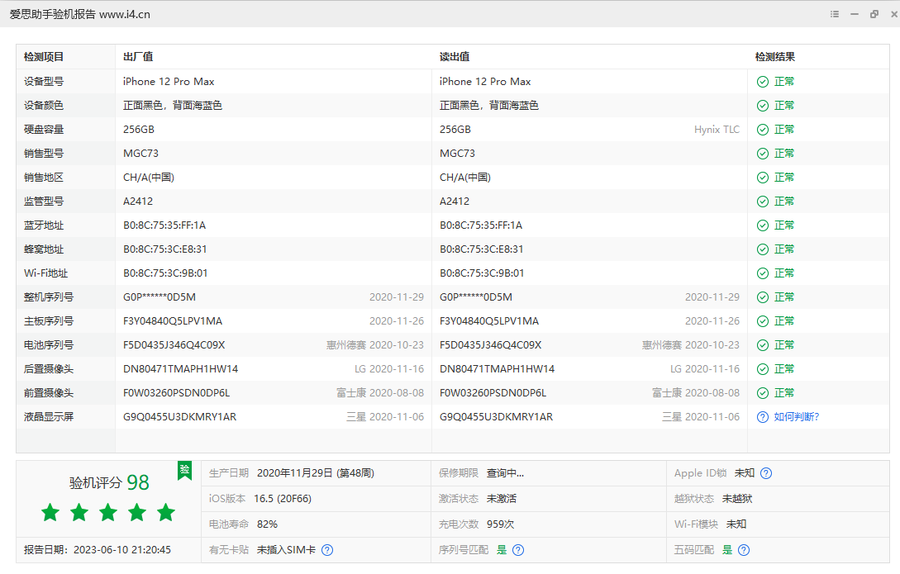This screenshot has height=574, width=900.
Task: Click the 读出值 column header
Action: click(455, 57)
